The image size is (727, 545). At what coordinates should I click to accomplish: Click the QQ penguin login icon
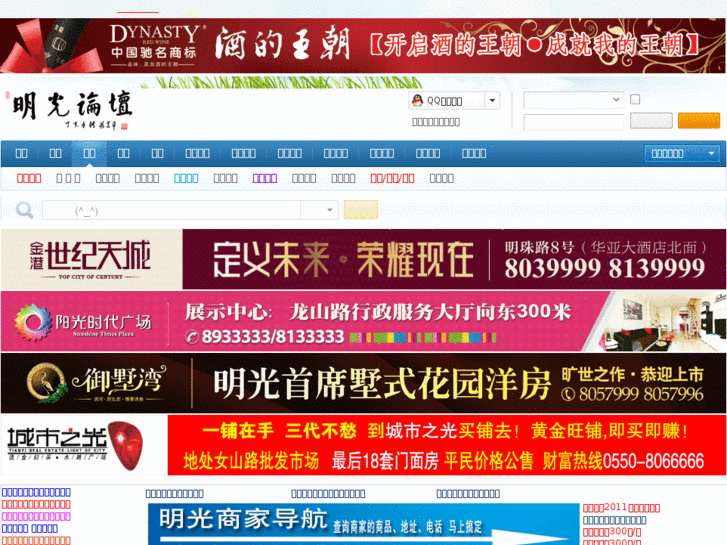click(418, 101)
